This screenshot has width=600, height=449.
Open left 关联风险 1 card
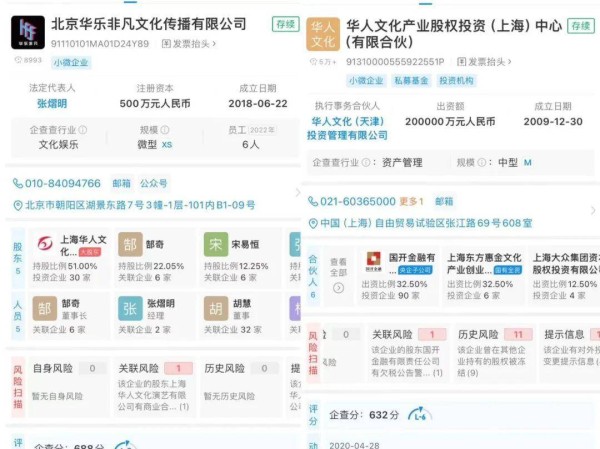155,387
